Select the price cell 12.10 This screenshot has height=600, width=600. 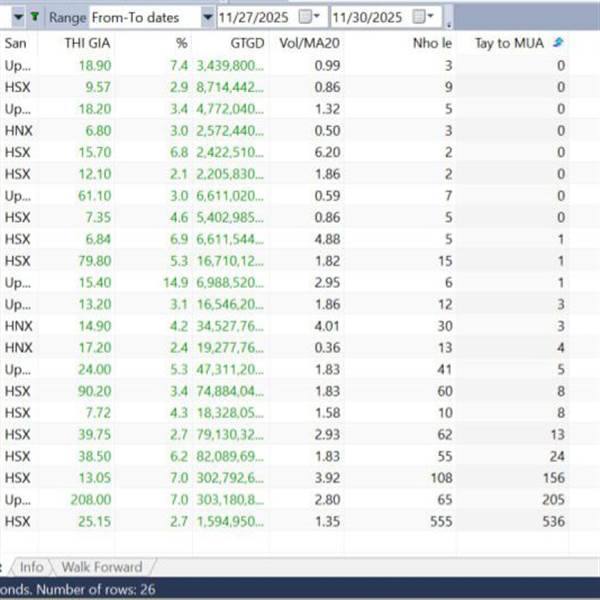click(x=95, y=174)
